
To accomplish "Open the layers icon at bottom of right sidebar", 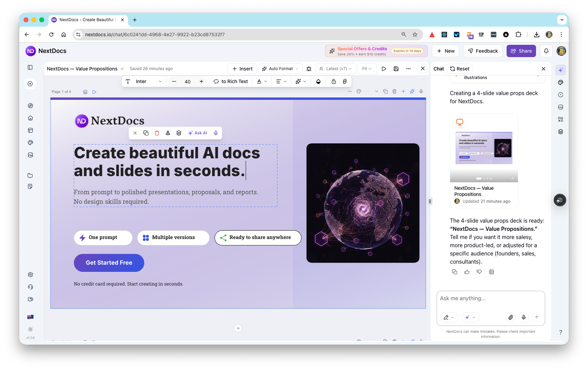I will pos(560,131).
